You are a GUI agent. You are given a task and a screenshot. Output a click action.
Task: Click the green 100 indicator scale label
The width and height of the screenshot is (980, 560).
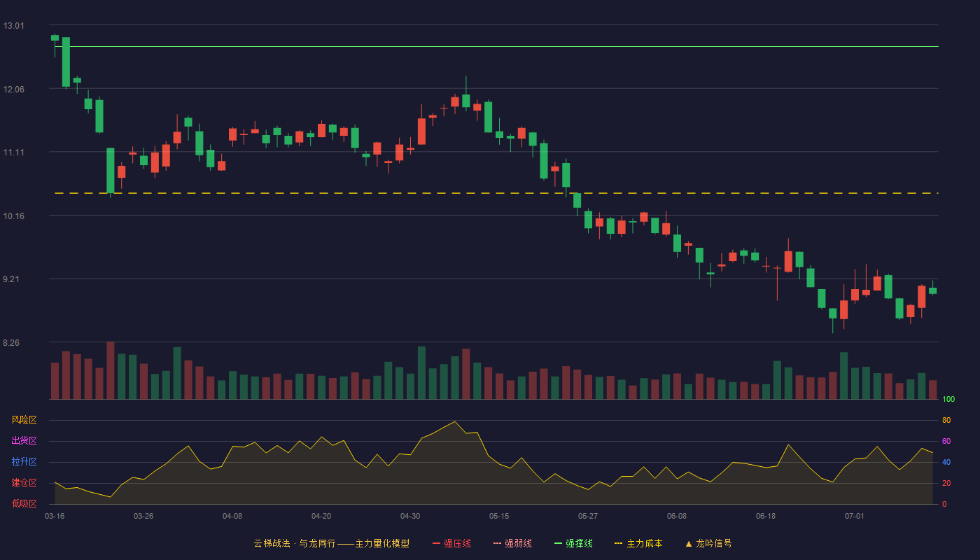click(x=948, y=400)
